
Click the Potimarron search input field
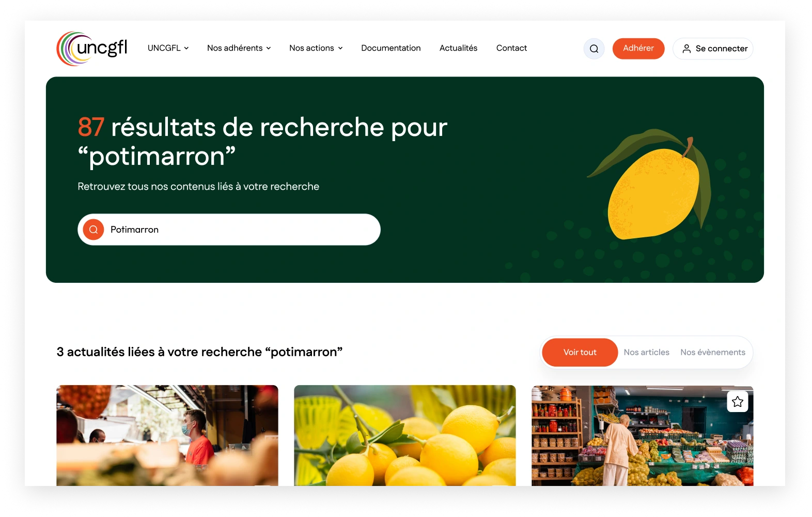point(229,230)
